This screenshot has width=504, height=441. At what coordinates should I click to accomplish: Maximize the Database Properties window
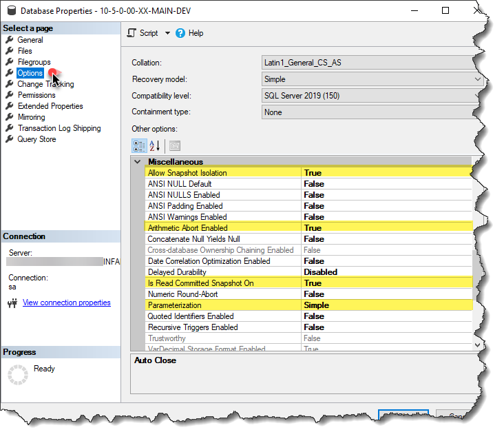coord(445,10)
